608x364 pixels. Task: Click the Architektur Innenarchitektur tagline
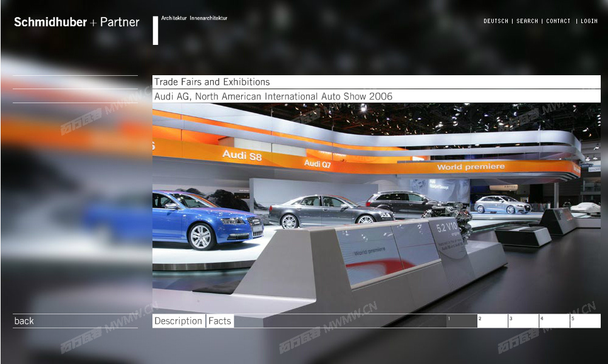coord(194,18)
